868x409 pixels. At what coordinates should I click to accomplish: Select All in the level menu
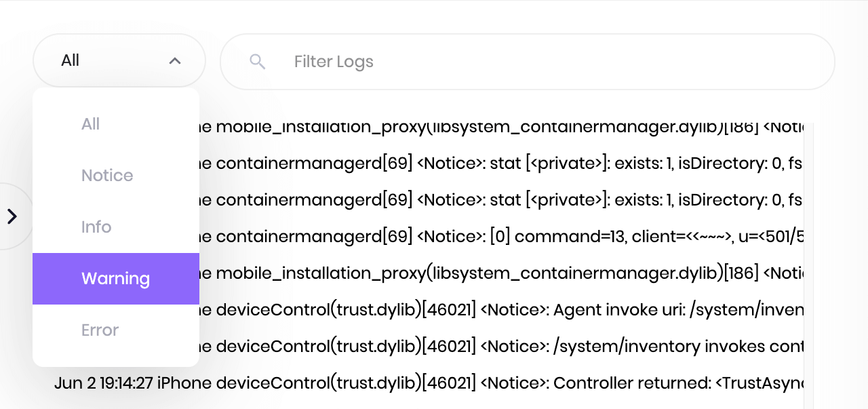(116, 124)
